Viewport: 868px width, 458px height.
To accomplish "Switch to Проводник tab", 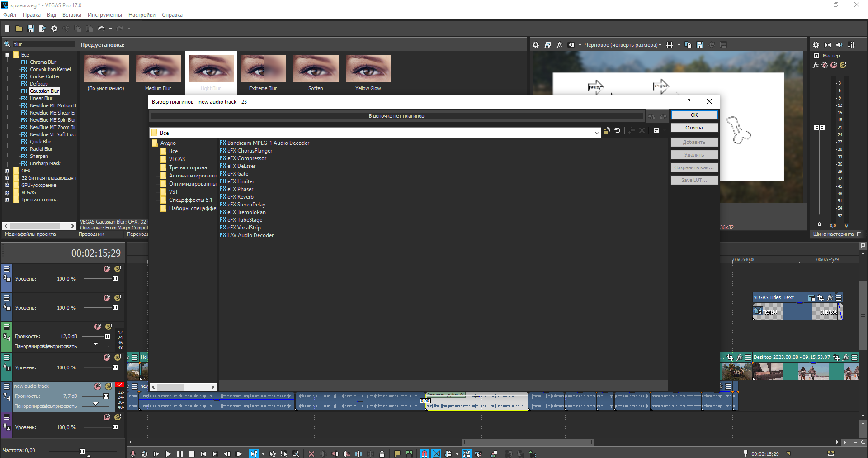I will 91,234.
